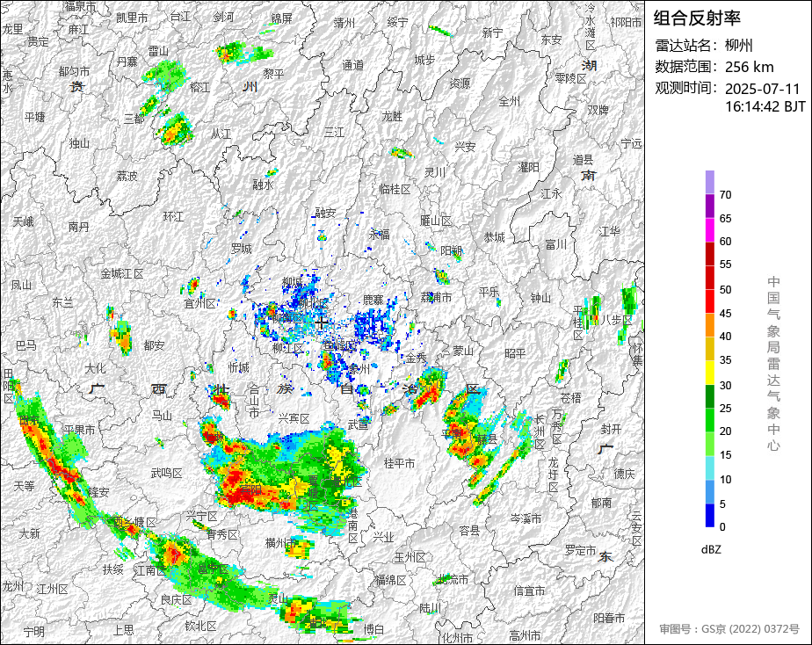Click the 大新 map label
The width and height of the screenshot is (812, 645).
coord(29,533)
